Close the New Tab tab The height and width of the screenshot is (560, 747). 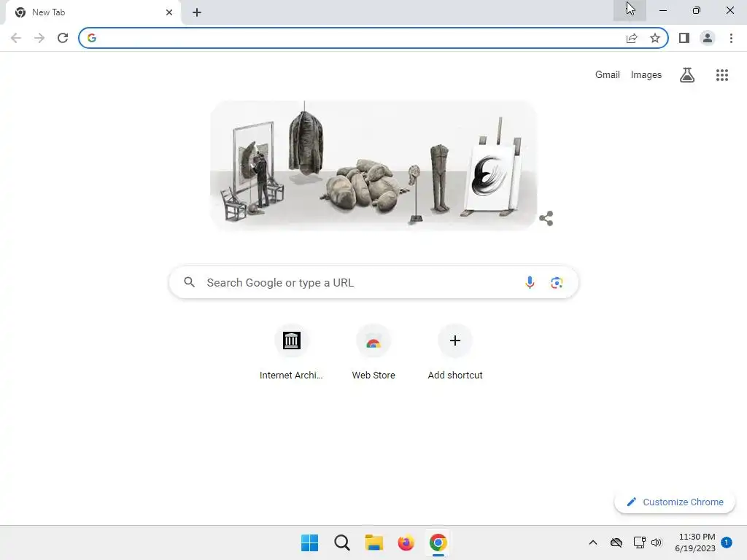tap(169, 12)
